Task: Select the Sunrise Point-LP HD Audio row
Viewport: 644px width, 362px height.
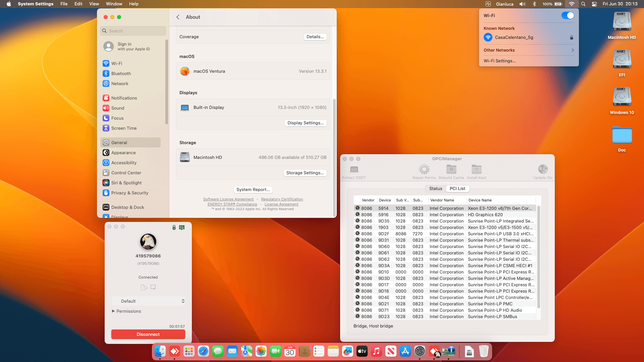Action: click(445, 310)
